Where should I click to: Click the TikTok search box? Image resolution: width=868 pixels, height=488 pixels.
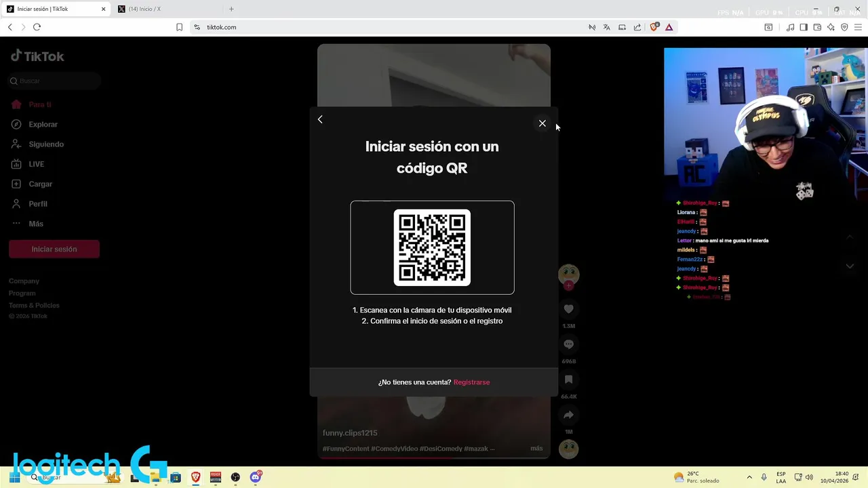click(54, 81)
